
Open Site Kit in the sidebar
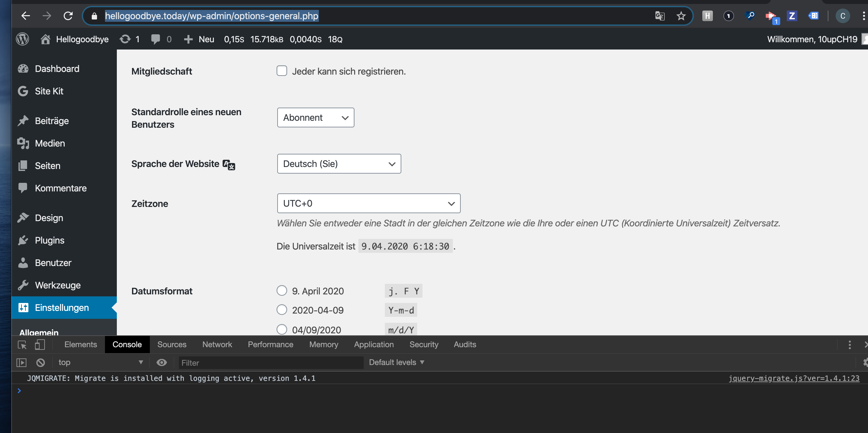(64, 91)
